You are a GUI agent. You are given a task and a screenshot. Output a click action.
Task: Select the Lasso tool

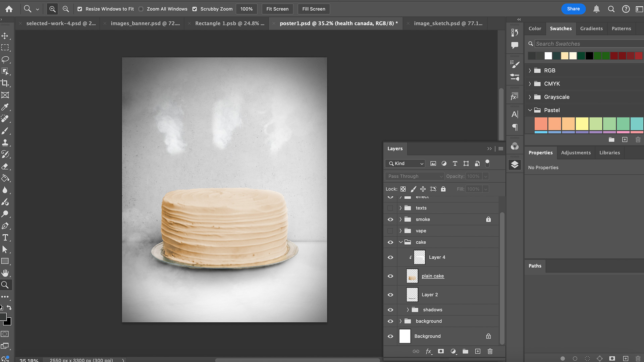(x=5, y=60)
